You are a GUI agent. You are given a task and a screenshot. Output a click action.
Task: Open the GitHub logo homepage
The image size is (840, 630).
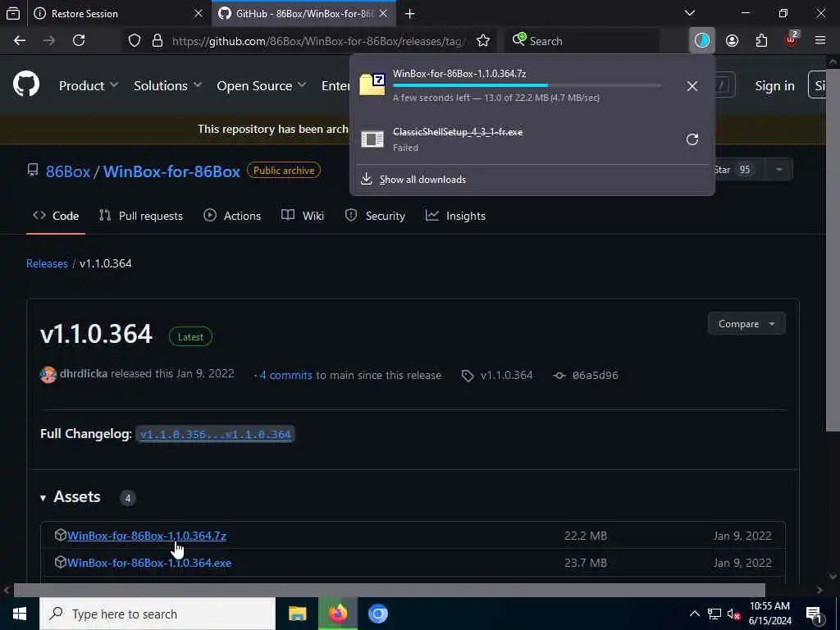click(26, 85)
